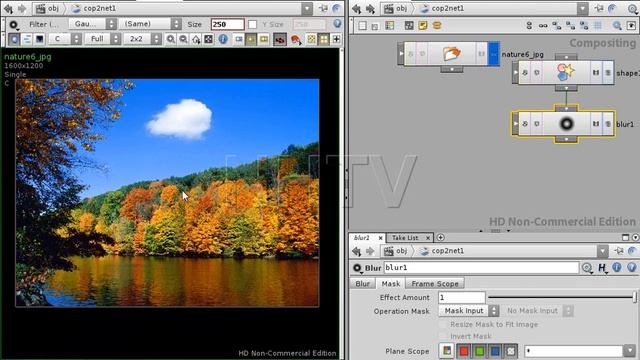Open the Full resolution dropdown in viewer

[103, 39]
